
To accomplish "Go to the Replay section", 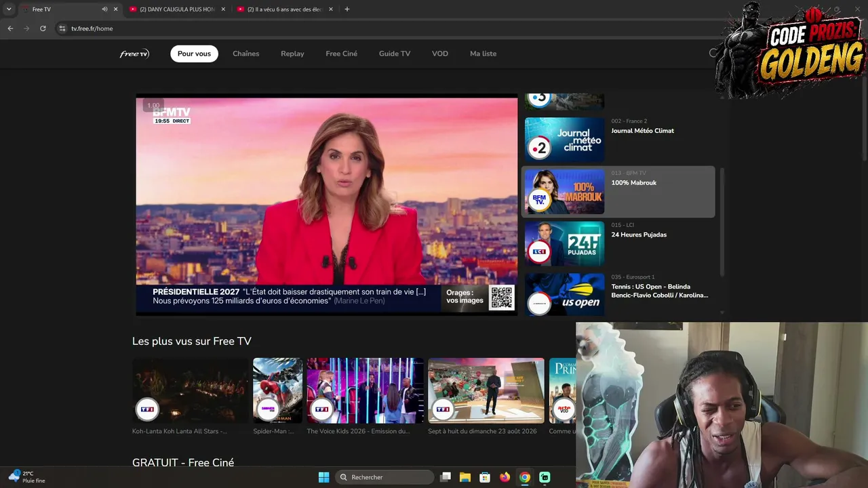I will pos(292,54).
